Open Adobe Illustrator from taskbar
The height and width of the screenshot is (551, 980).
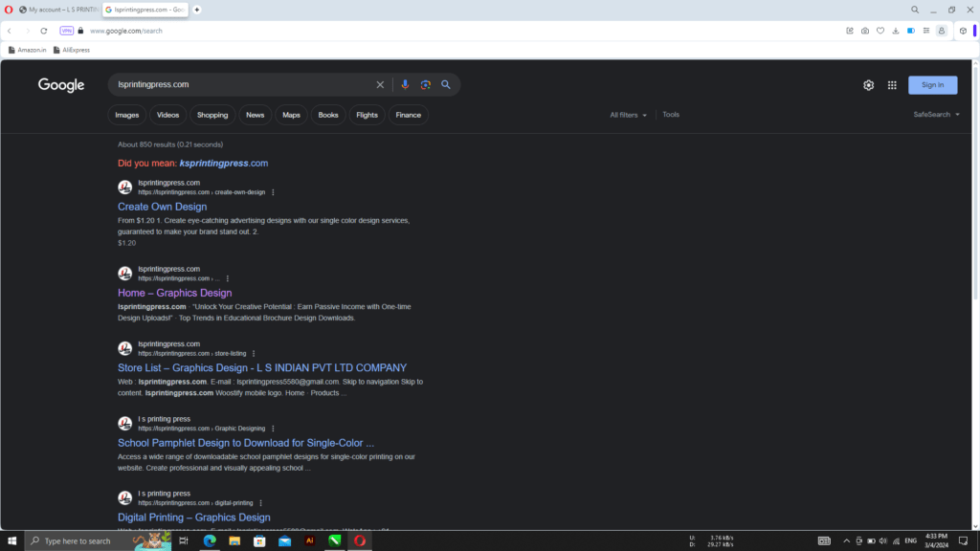pyautogui.click(x=309, y=541)
